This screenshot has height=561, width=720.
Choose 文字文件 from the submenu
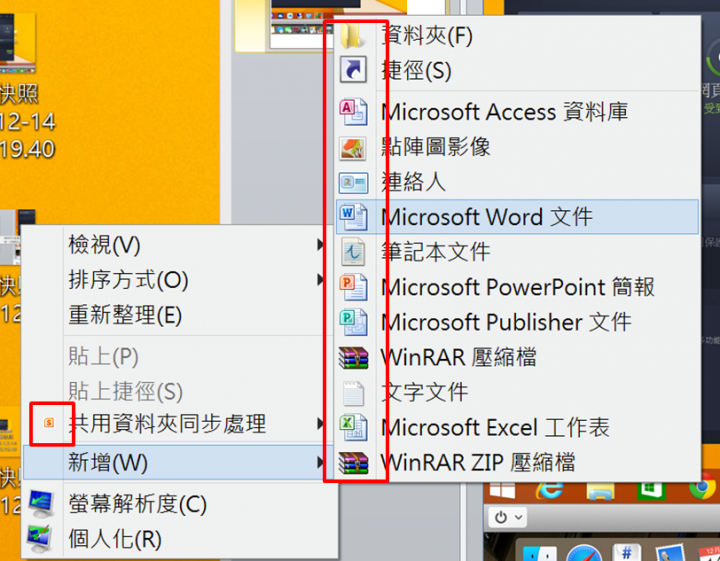point(518,392)
